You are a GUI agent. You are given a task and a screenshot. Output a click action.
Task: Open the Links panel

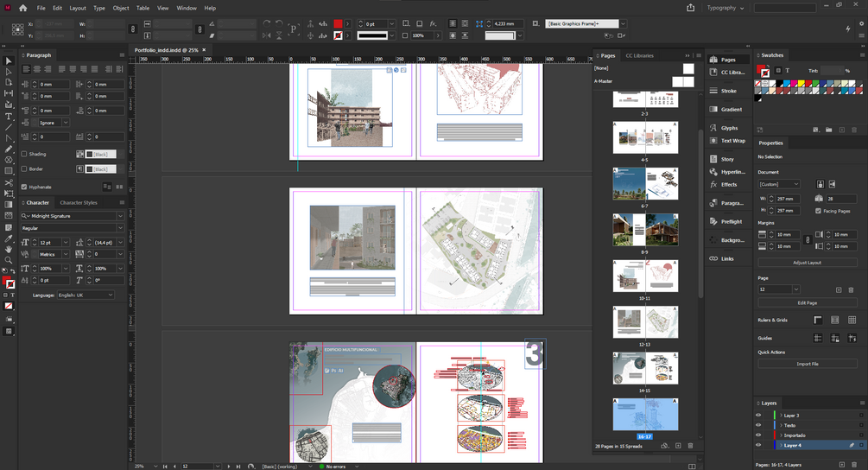[727, 258]
